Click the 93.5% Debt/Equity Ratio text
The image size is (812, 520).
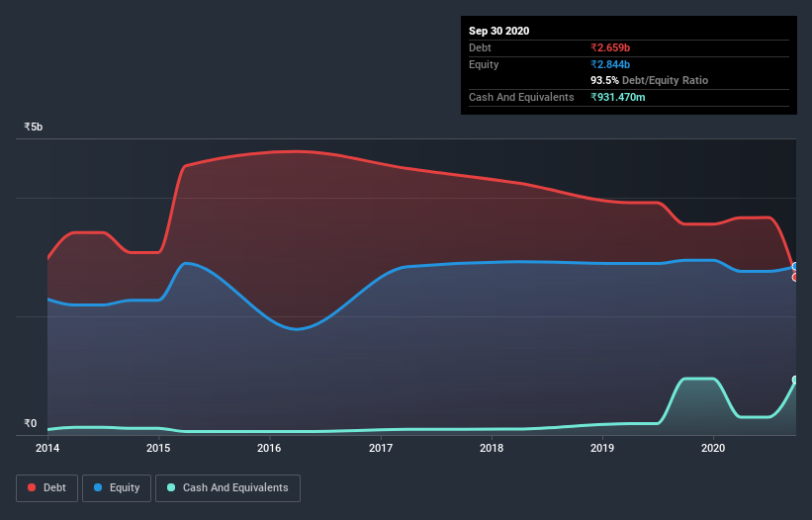pyautogui.click(x=650, y=80)
